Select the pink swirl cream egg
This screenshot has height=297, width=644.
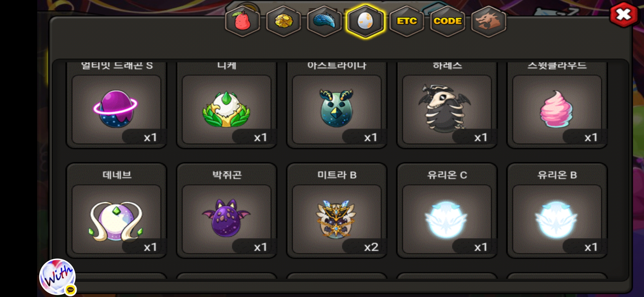pos(557,109)
